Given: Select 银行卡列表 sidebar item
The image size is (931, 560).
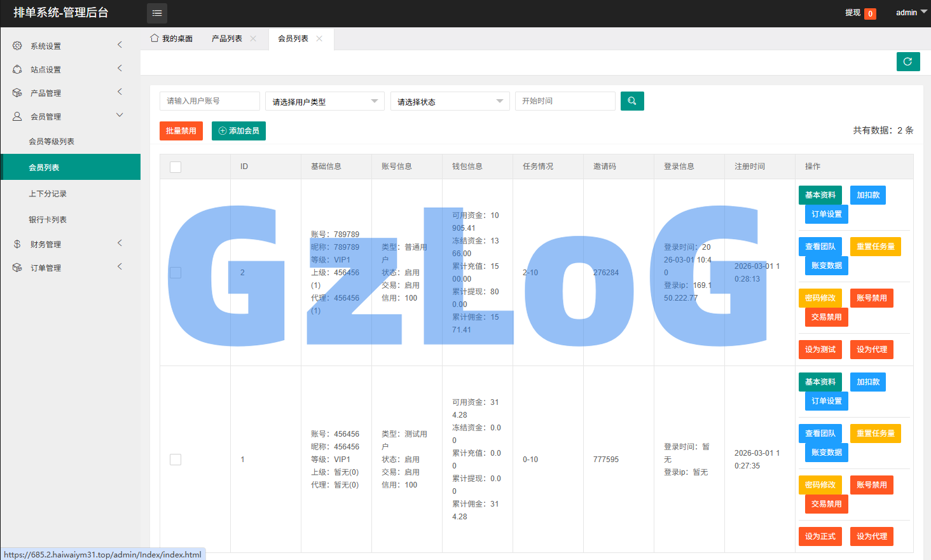Looking at the screenshot, I should click(x=48, y=220).
